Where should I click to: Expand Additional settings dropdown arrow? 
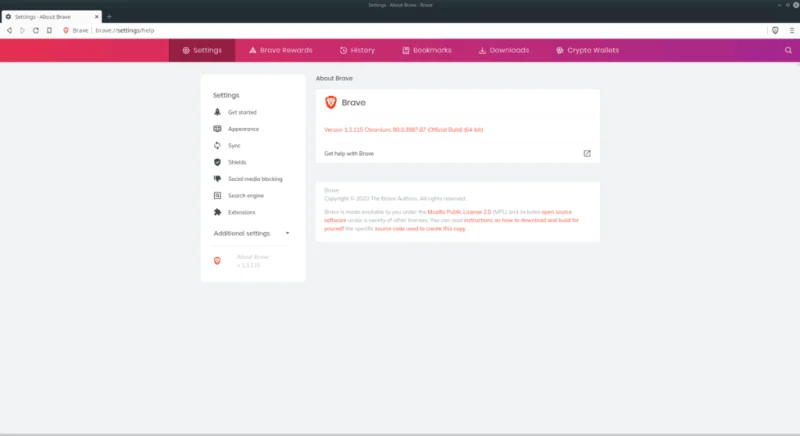coord(287,233)
